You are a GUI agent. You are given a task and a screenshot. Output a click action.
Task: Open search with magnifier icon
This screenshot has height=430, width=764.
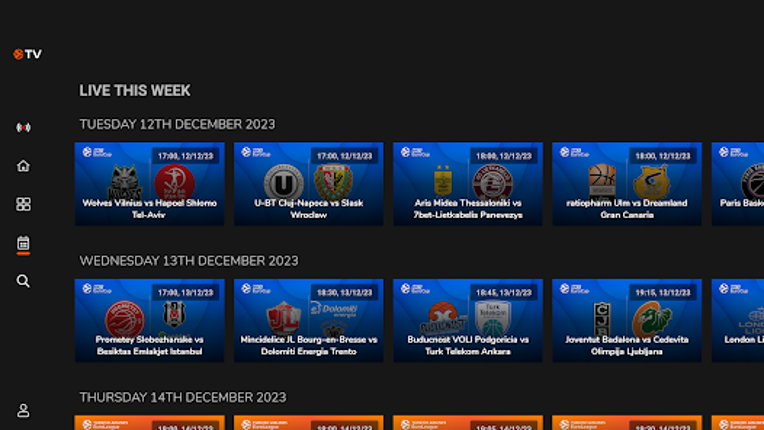click(23, 281)
